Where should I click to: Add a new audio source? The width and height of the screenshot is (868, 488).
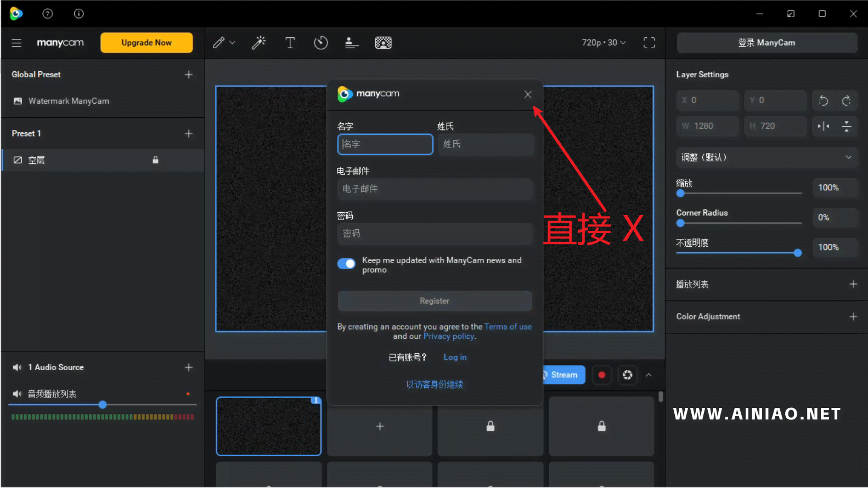[189, 367]
